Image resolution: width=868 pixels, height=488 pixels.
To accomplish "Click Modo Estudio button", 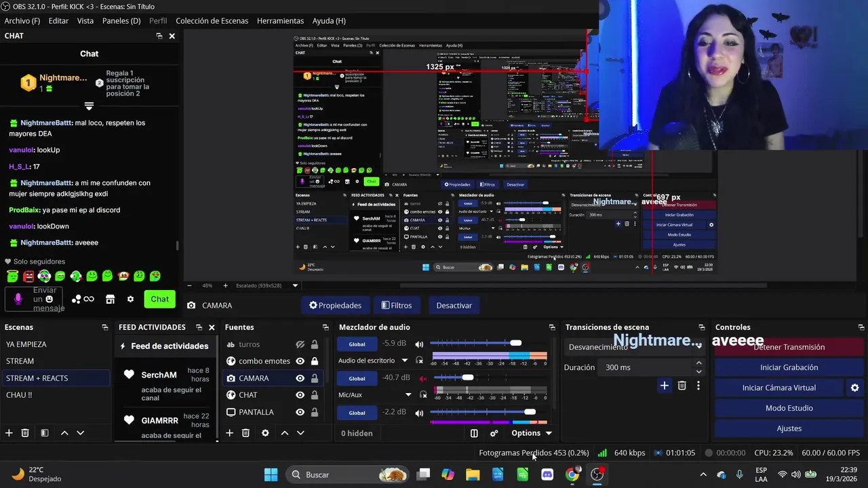I will click(789, 408).
